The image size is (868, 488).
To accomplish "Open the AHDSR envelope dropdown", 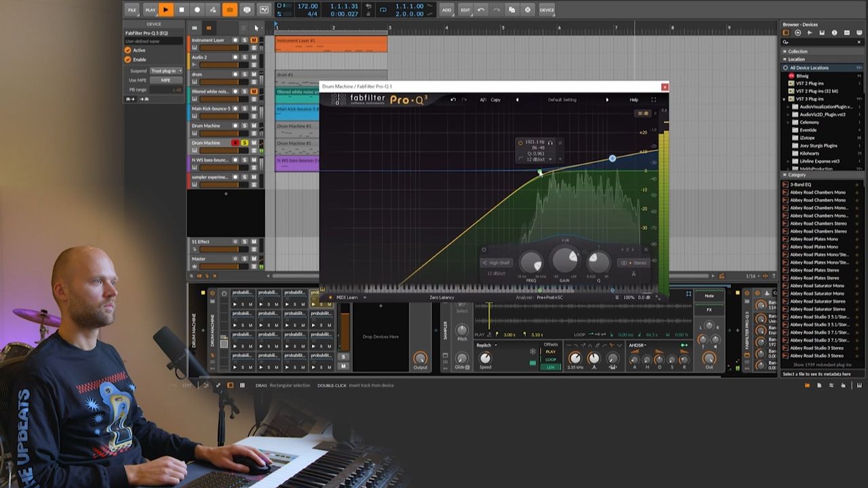I will click(637, 345).
